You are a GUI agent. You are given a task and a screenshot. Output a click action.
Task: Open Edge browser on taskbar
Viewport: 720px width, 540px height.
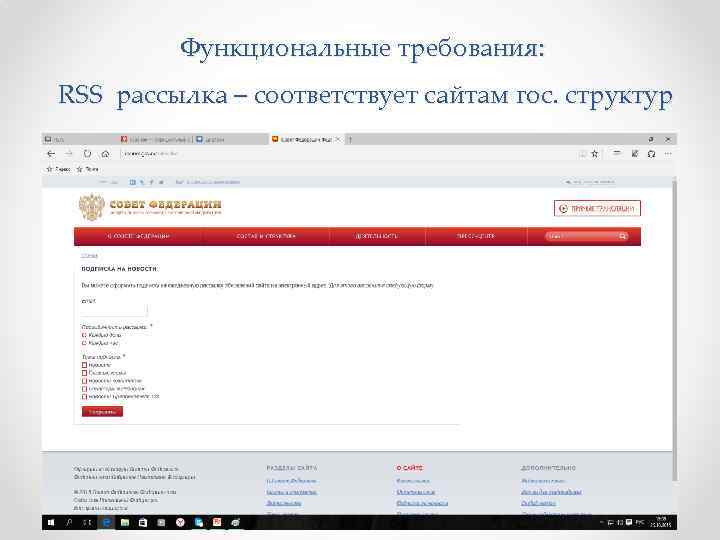tap(106, 523)
